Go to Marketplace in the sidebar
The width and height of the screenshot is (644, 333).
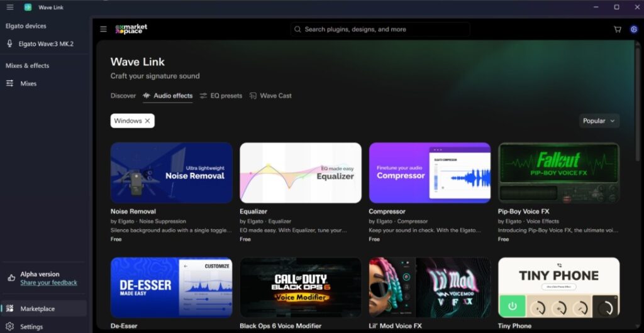pos(44,308)
